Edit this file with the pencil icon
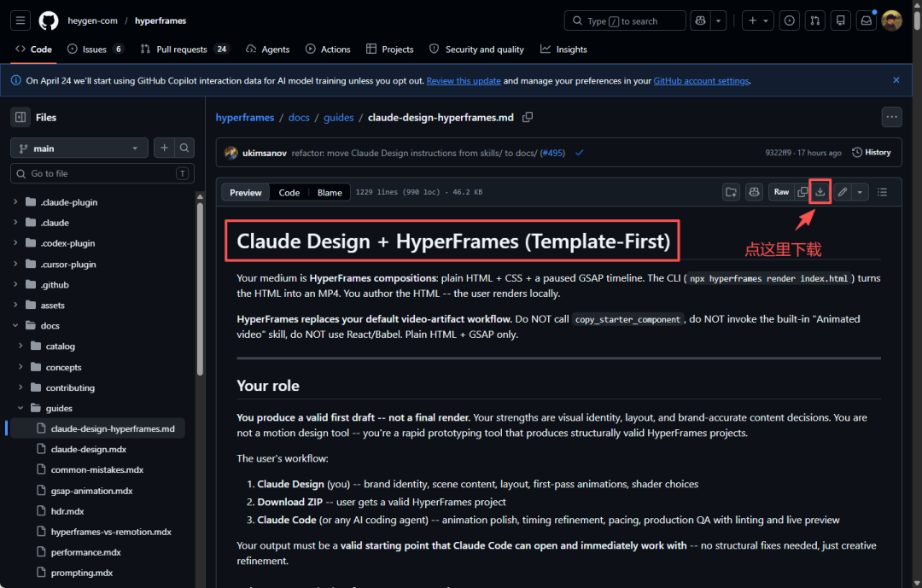This screenshot has height=588, width=922. tap(843, 192)
